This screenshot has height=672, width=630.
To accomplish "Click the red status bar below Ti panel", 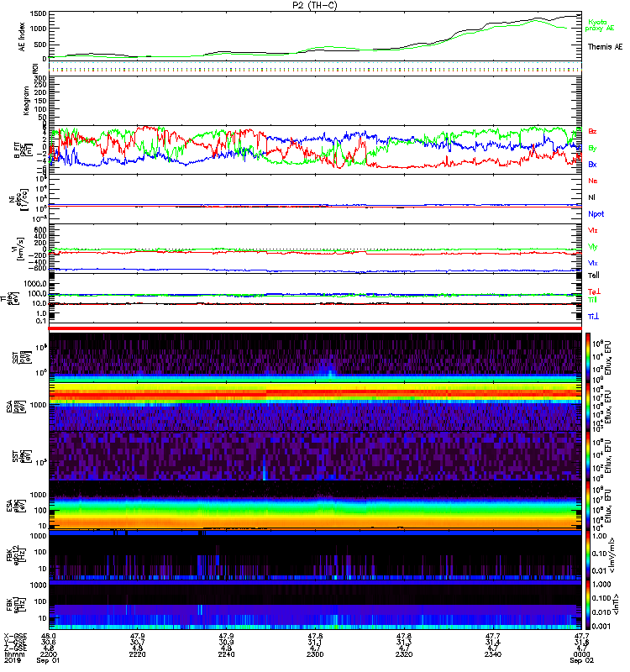I will (315, 328).
